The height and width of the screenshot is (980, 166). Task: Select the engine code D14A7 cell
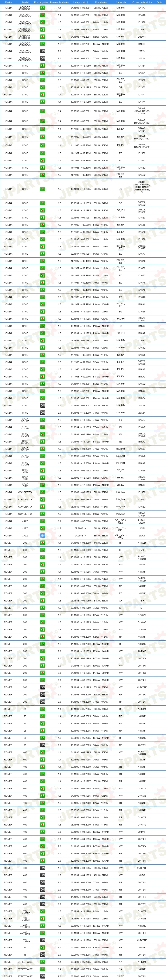pos(142,8)
